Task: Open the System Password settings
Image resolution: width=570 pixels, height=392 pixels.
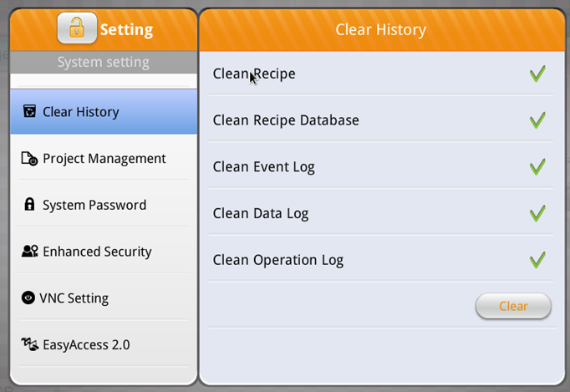Action: [104, 205]
